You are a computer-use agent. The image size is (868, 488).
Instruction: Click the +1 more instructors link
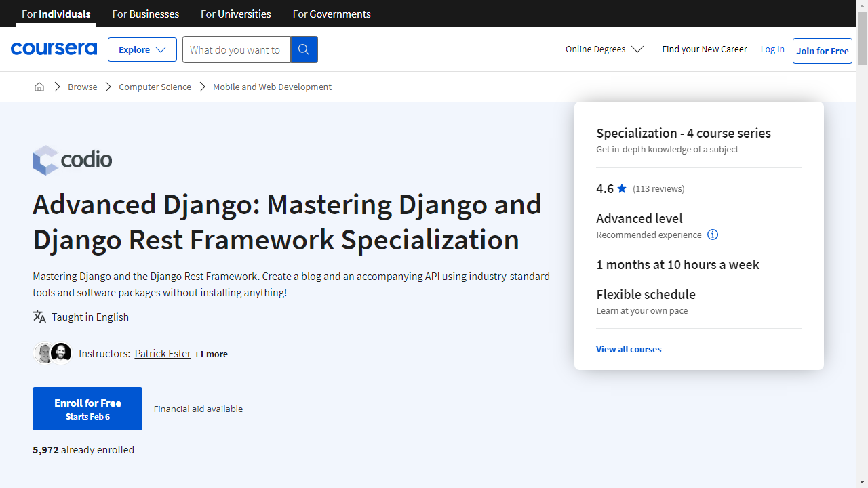(211, 354)
